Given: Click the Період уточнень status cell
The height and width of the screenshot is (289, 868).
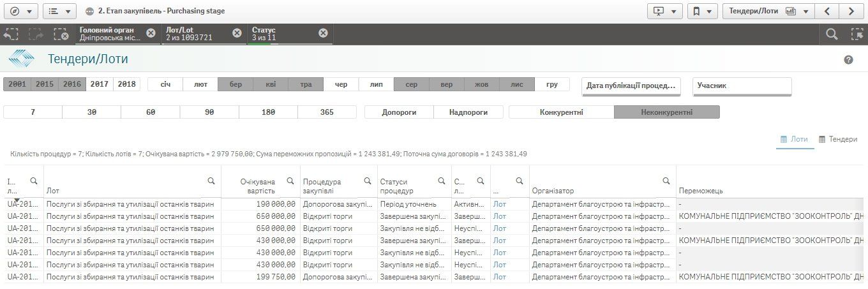Looking at the screenshot, I should point(414,204).
